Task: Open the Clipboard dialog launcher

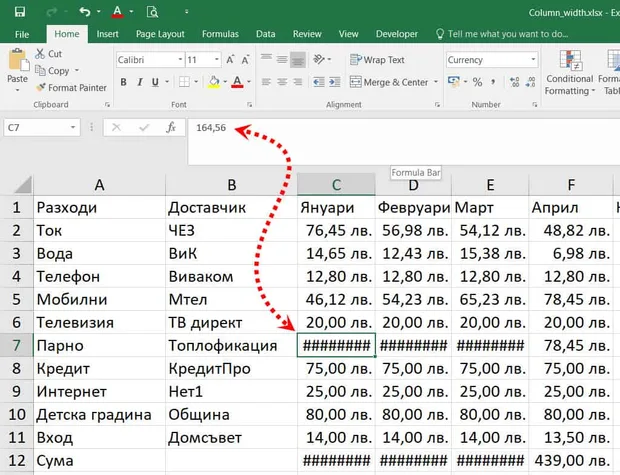Action: [107, 105]
